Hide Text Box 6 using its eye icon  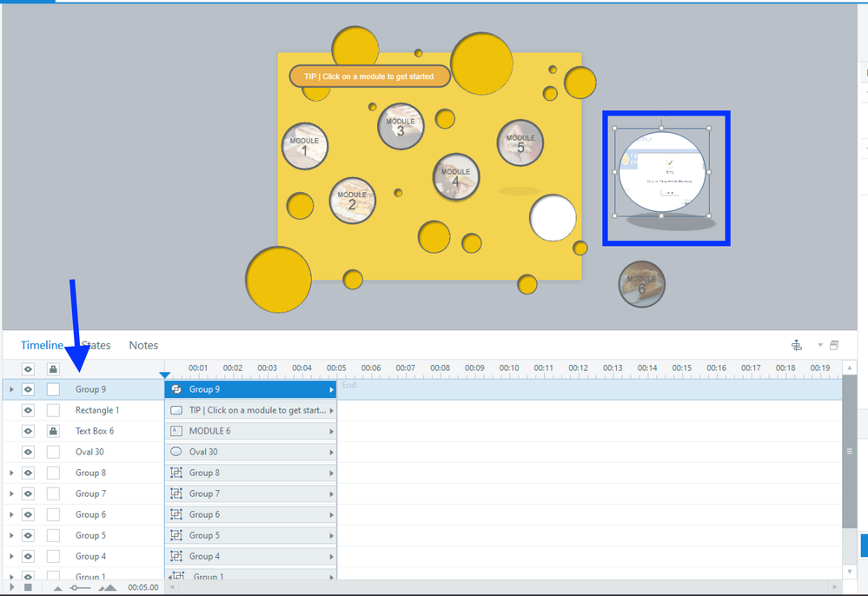coord(28,431)
